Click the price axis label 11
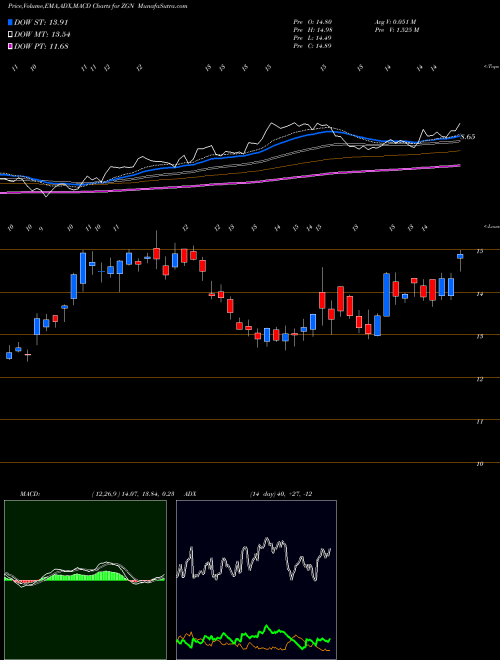500x660 pixels. (479, 421)
